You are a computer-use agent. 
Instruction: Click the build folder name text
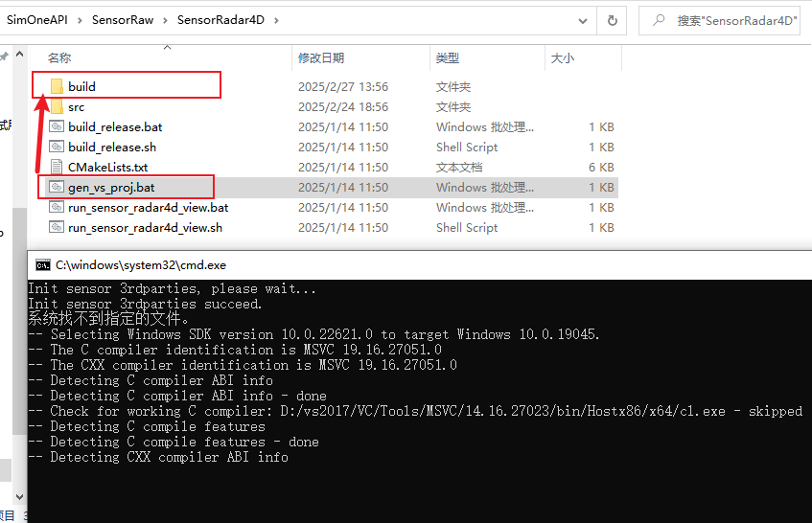(x=81, y=86)
